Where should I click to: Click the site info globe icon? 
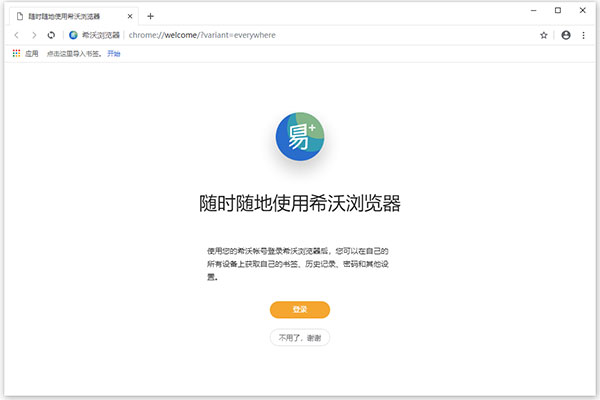(73, 35)
